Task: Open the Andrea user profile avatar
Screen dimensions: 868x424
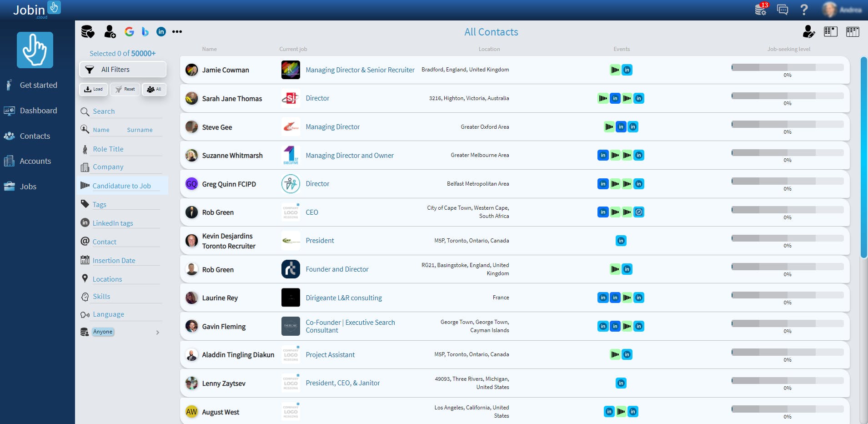Action: (x=829, y=10)
